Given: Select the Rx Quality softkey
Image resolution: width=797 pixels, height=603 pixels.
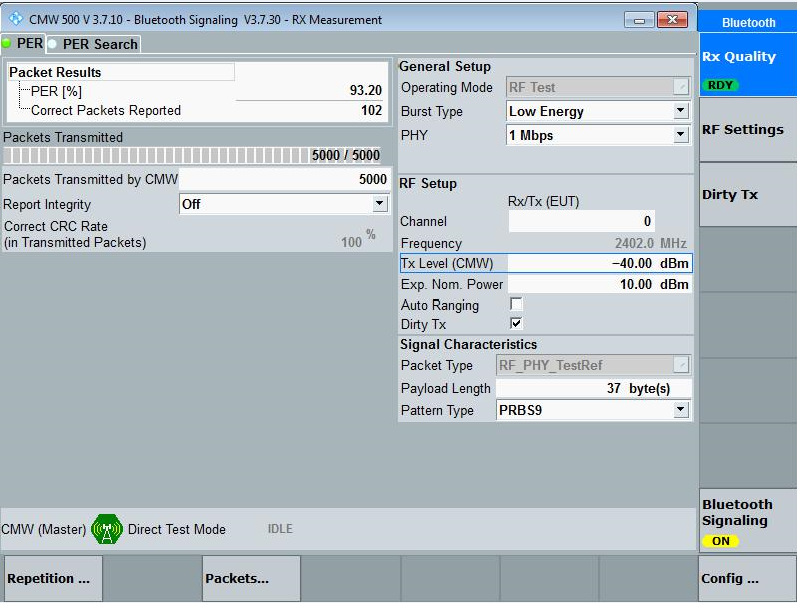Looking at the screenshot, I should click(x=748, y=65).
